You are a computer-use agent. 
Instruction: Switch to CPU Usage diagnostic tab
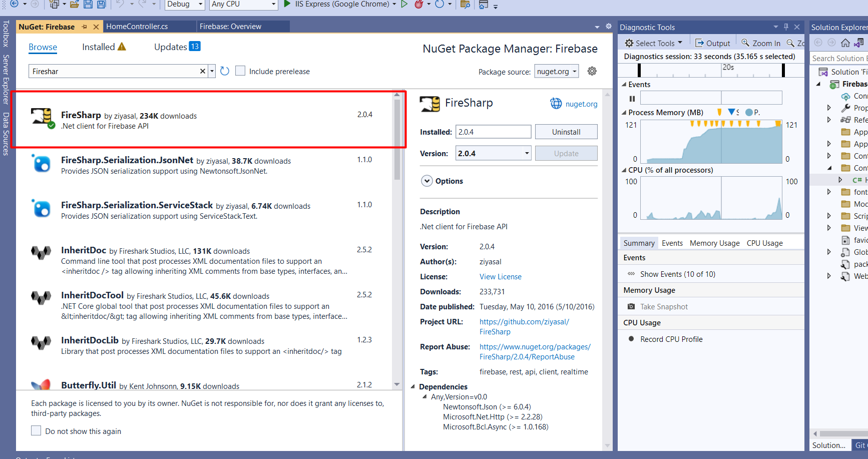coord(764,243)
